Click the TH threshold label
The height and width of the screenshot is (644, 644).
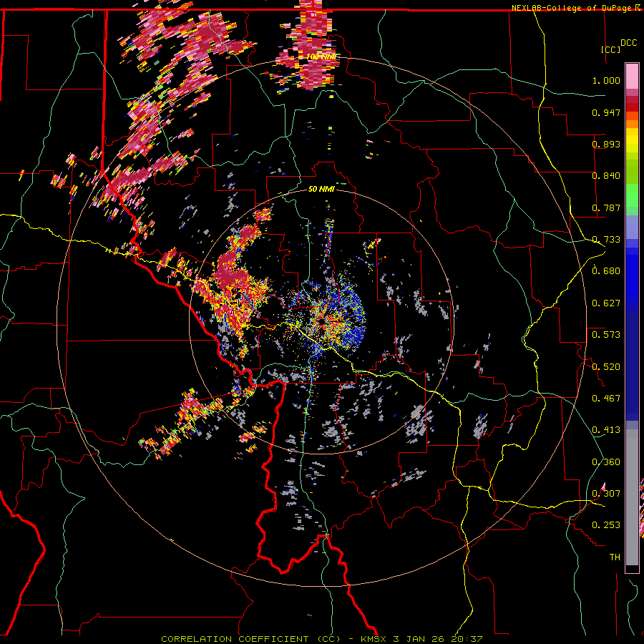pos(615,557)
